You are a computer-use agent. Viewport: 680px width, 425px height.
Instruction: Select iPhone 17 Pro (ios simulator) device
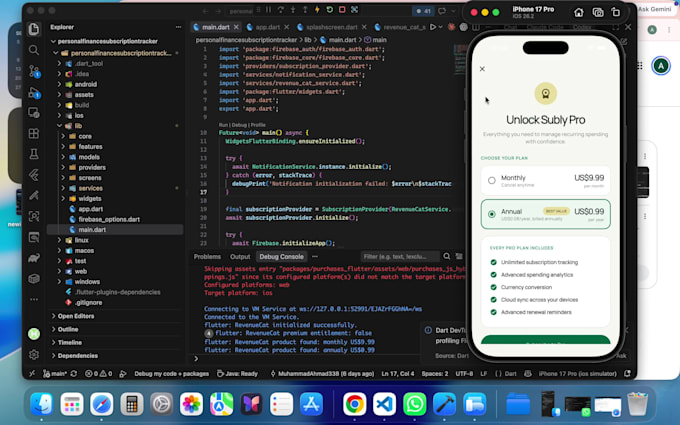pyautogui.click(x=577, y=373)
